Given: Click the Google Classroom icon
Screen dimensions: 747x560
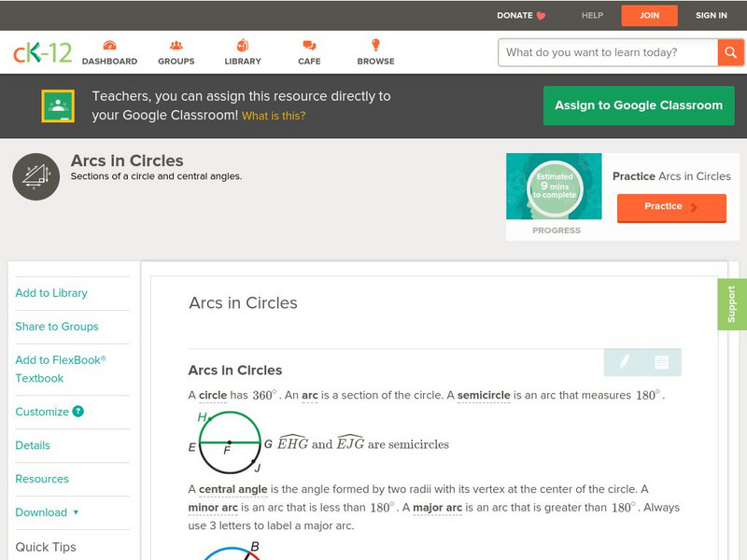Looking at the screenshot, I should [x=58, y=105].
